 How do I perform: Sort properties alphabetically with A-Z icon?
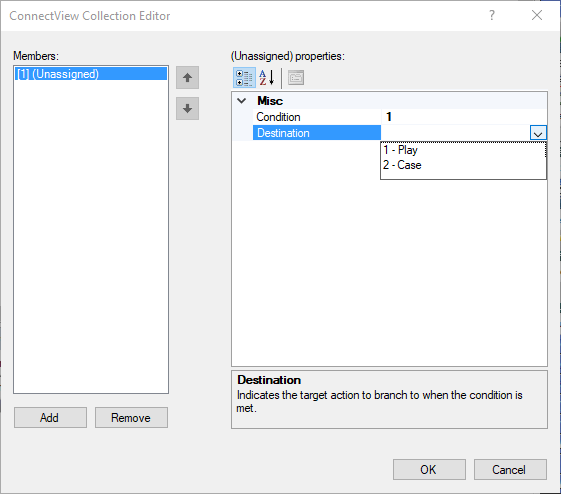pyautogui.click(x=267, y=78)
